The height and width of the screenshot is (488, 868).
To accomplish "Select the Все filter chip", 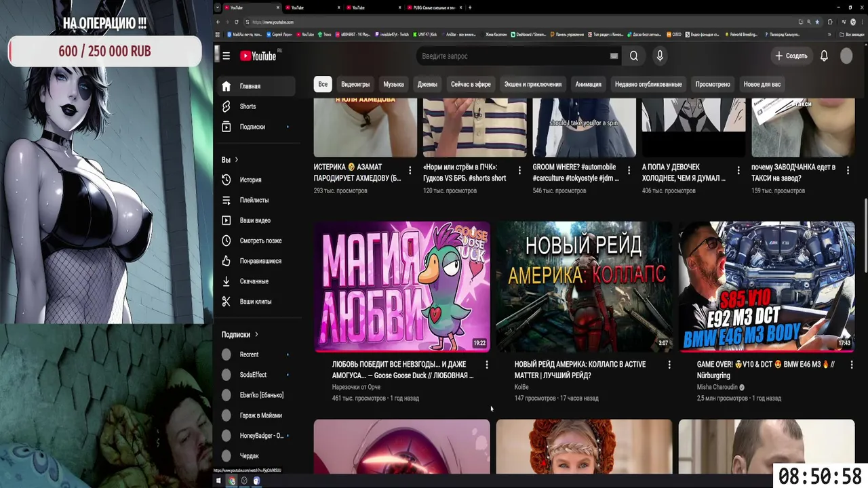I will click(323, 85).
